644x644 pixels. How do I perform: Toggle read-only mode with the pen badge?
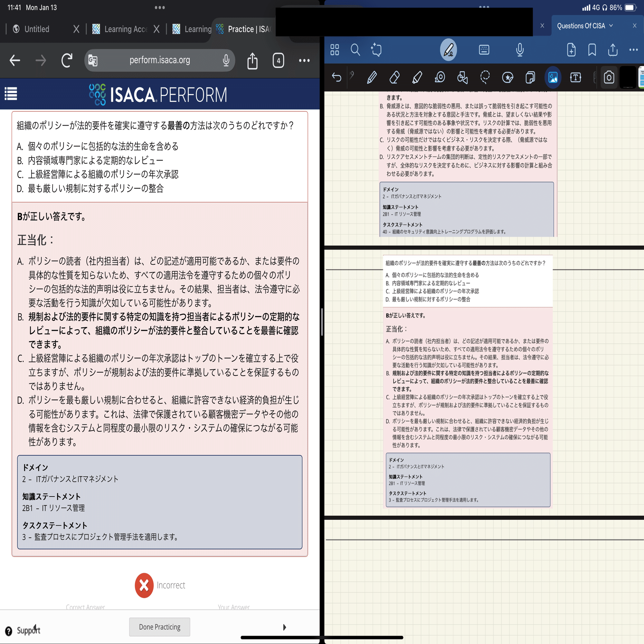pos(448,50)
